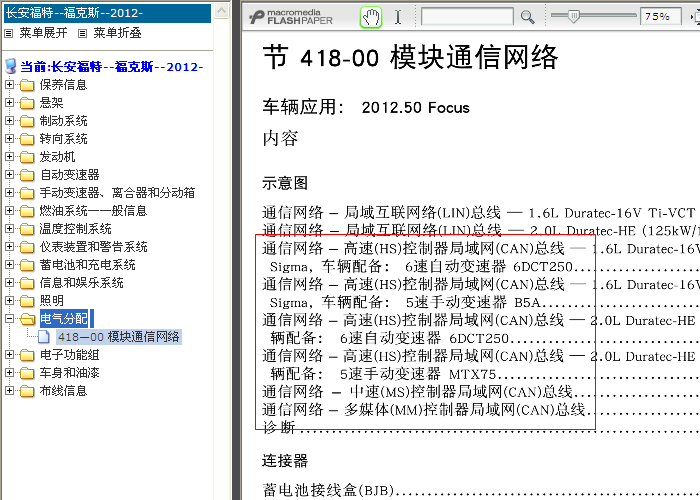700x500 pixels.
Task: Click 菜单展开 to expand all menus
Action: (x=43, y=33)
